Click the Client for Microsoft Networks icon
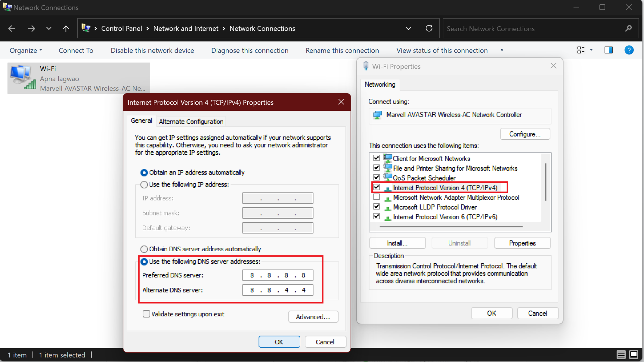Screen dimensions: 644x362 (387, 158)
